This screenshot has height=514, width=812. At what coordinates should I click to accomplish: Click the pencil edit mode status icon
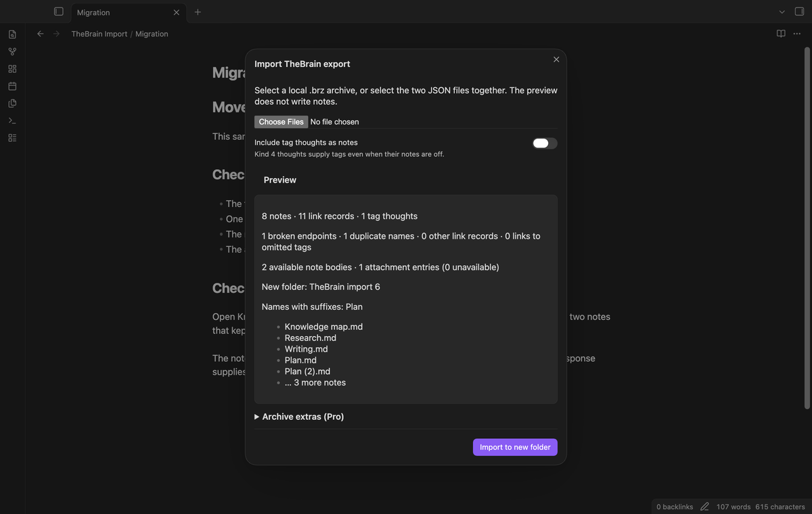[705, 507]
